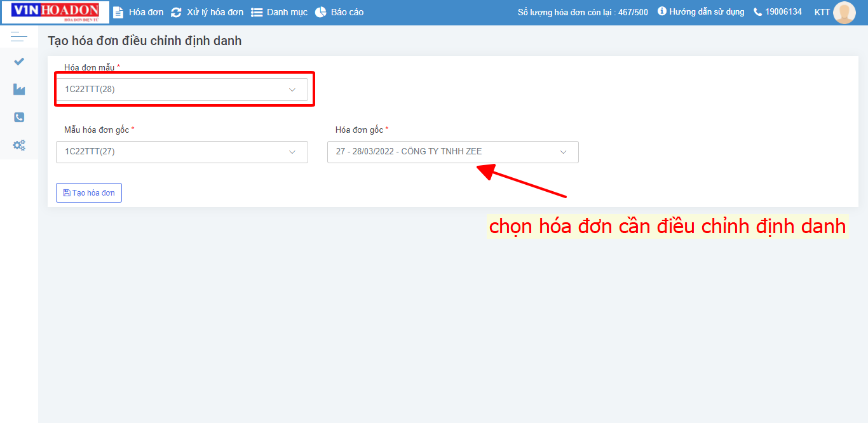Open the Hóa đơn document icon

coord(118,11)
